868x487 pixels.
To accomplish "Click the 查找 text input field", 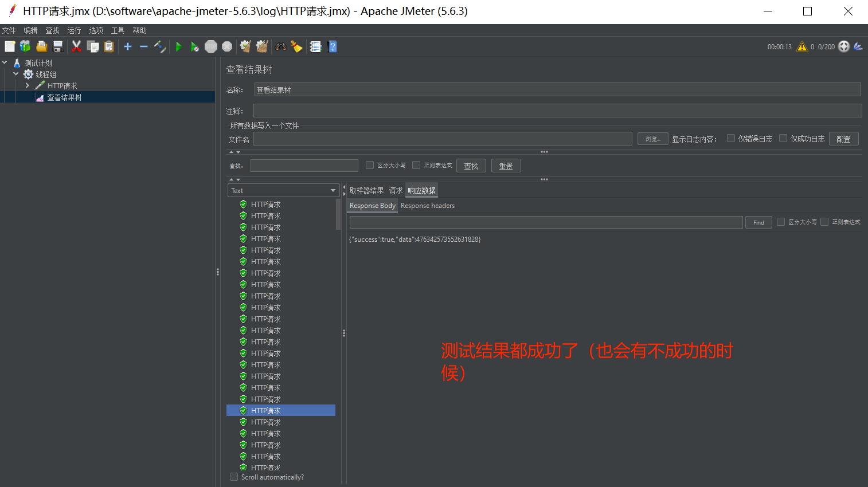I will coord(304,166).
